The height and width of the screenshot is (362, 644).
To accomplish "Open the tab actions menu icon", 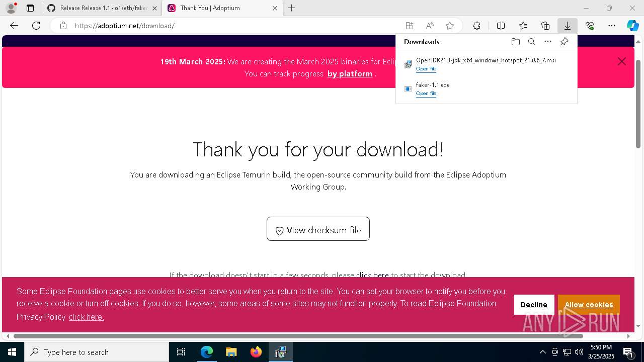I will click(x=30, y=8).
